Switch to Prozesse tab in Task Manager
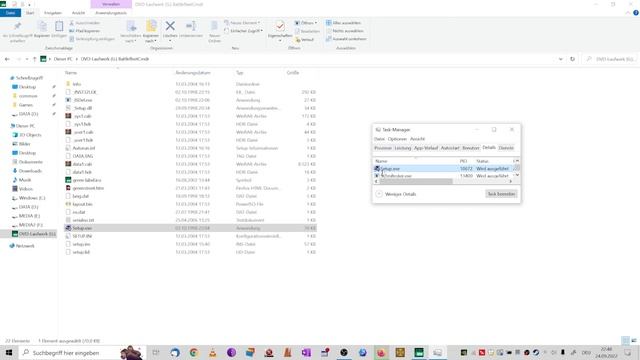This screenshot has width=640, height=360. [x=383, y=148]
